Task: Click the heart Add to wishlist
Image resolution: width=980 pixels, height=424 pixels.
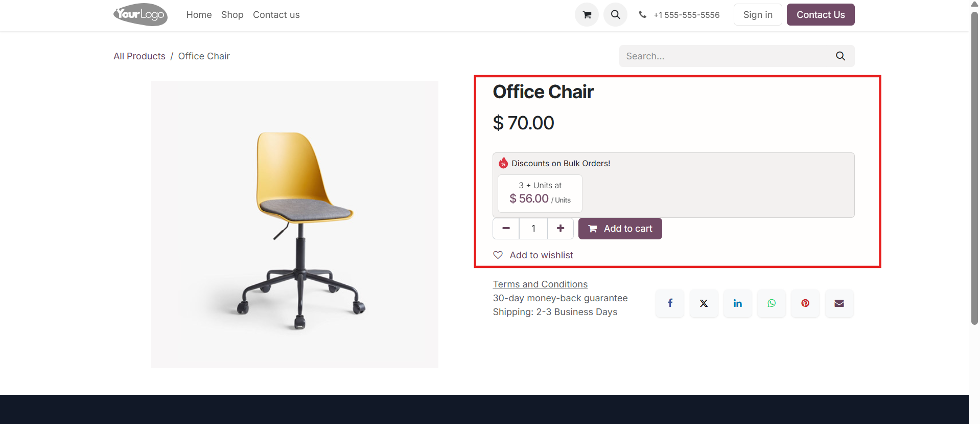Action: point(533,255)
